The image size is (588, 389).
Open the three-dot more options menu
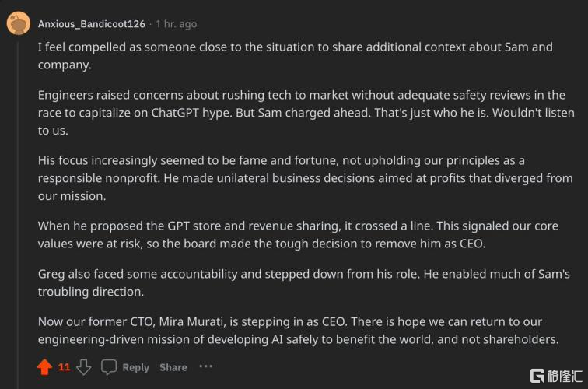pyautogui.click(x=205, y=366)
